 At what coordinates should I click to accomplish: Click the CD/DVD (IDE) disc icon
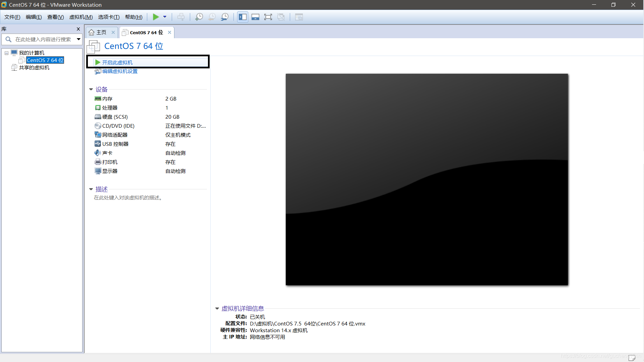point(98,126)
